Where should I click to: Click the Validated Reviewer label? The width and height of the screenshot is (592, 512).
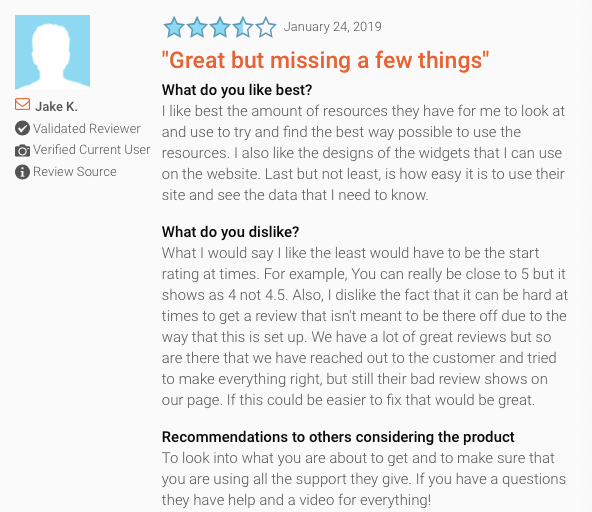click(87, 128)
